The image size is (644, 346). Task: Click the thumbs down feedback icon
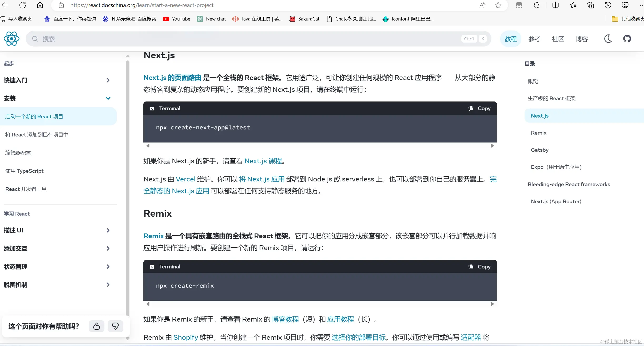(115, 326)
